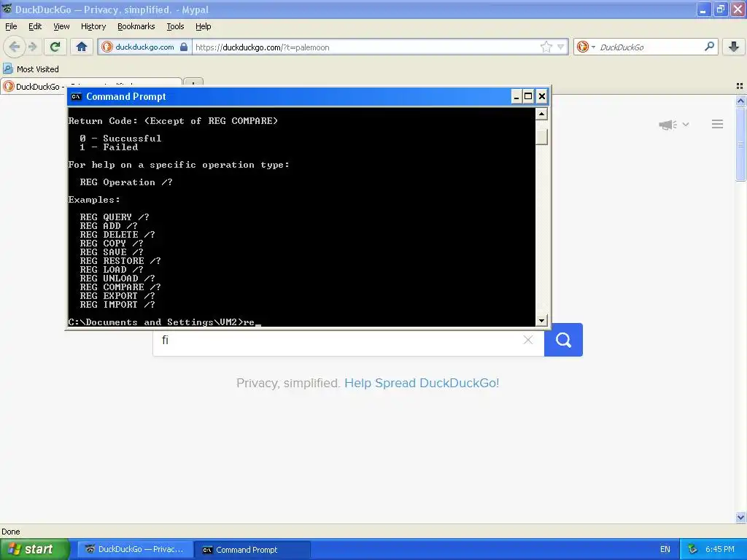Click the EN language indicator

pyautogui.click(x=665, y=550)
